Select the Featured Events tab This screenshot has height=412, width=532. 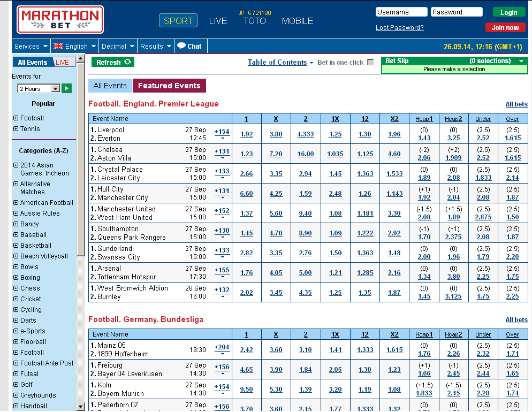[x=169, y=86]
